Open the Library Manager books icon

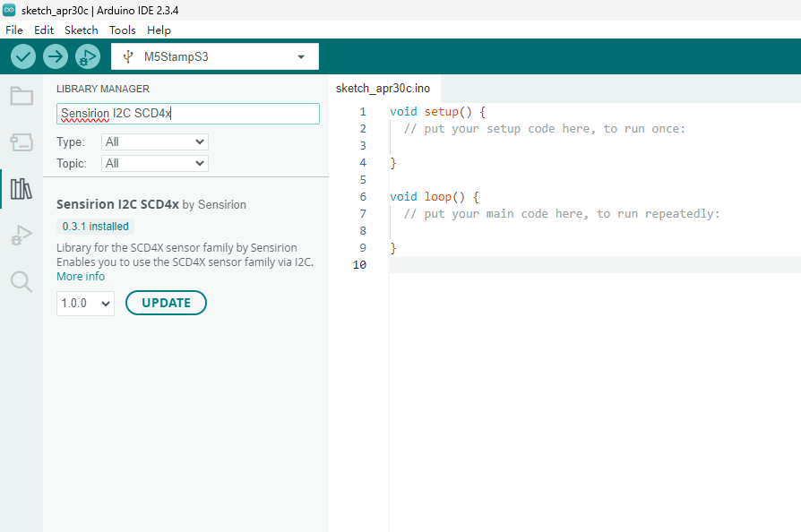[22, 189]
